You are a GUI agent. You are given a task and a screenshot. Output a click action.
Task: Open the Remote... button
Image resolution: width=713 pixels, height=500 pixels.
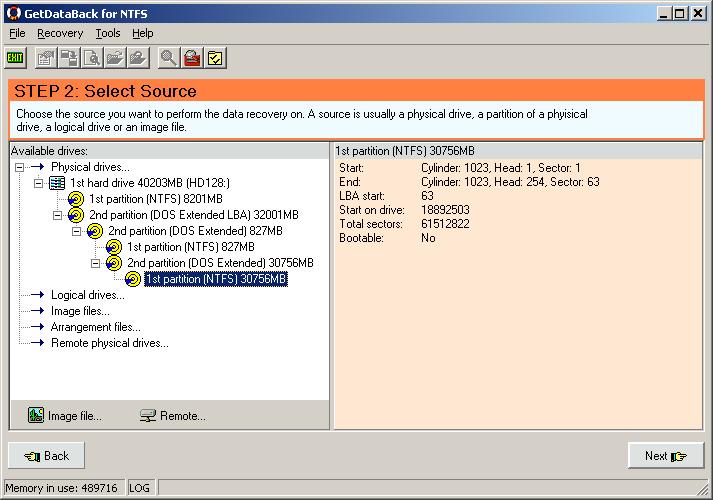[x=173, y=415]
